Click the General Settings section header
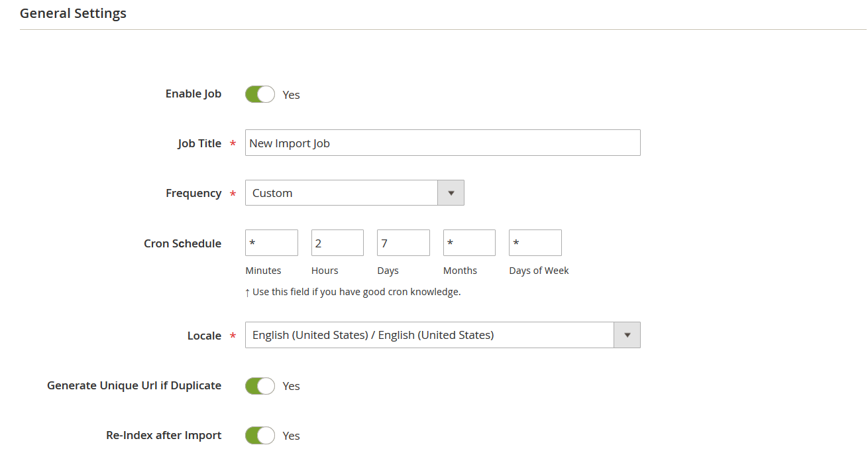The width and height of the screenshot is (868, 451). pyautogui.click(x=73, y=13)
